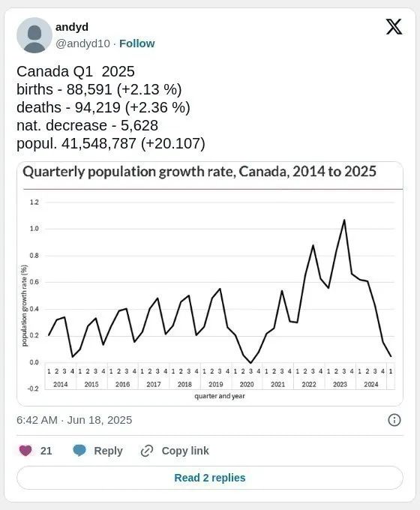420x510 pixels.
Task: Click the like count 21
Action: coord(46,451)
